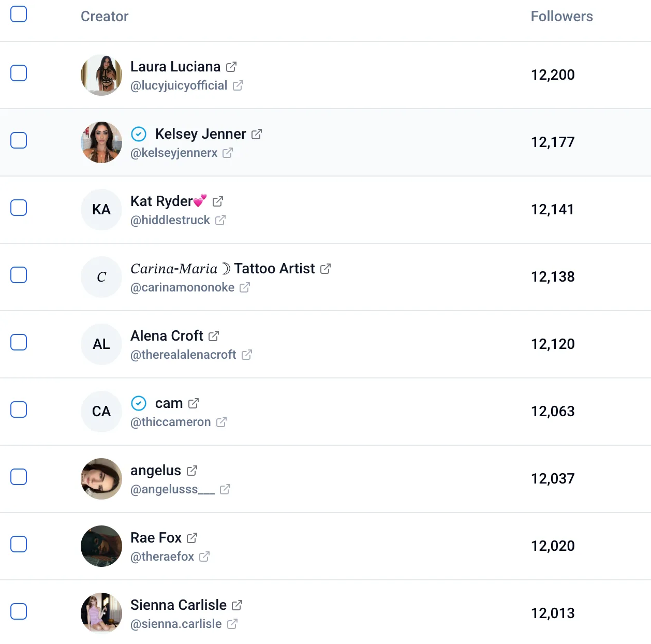Open external link icon beside Laura Luciana
This screenshot has width=651, height=644.
coord(231,67)
